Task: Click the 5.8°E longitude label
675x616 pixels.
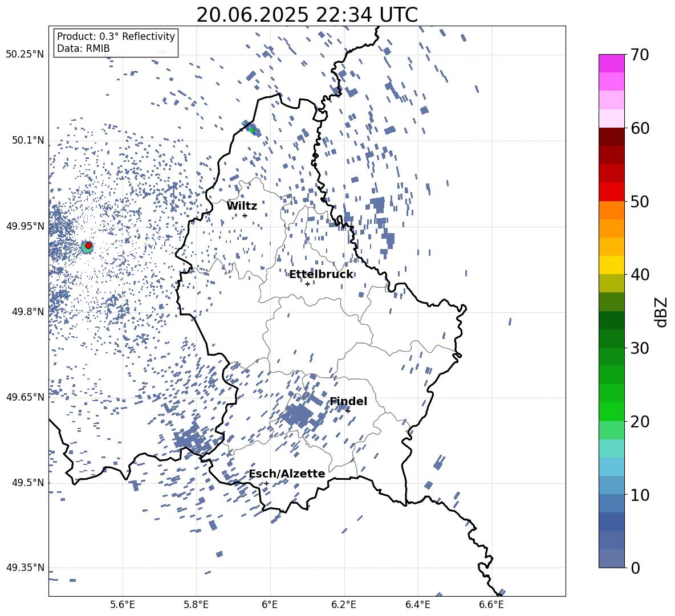Action: pos(196,605)
